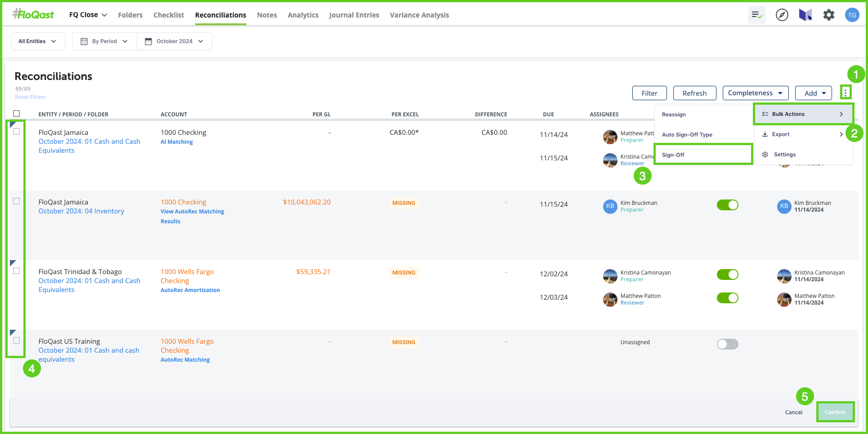Select the Reconciliations tab
This screenshot has height=434, width=868.
tap(221, 15)
